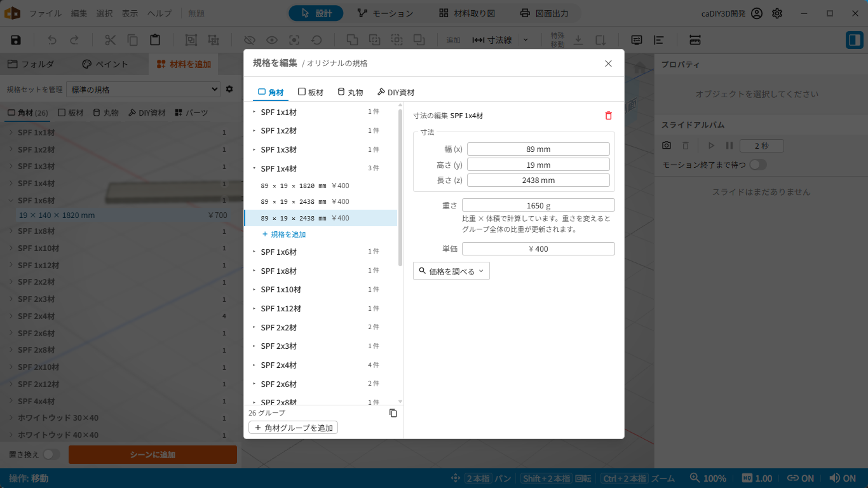The image size is (868, 488).
Task: Open the ヘルプ menu
Action: click(159, 13)
